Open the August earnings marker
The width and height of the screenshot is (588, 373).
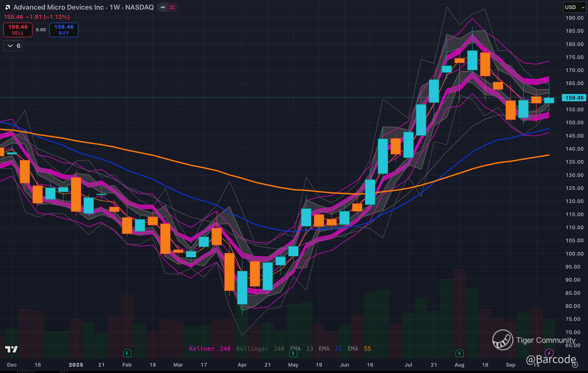[459, 353]
